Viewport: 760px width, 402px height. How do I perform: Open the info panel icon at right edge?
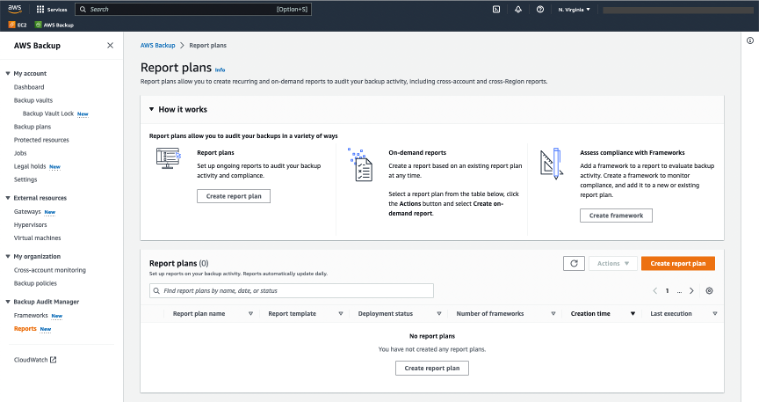[x=750, y=41]
